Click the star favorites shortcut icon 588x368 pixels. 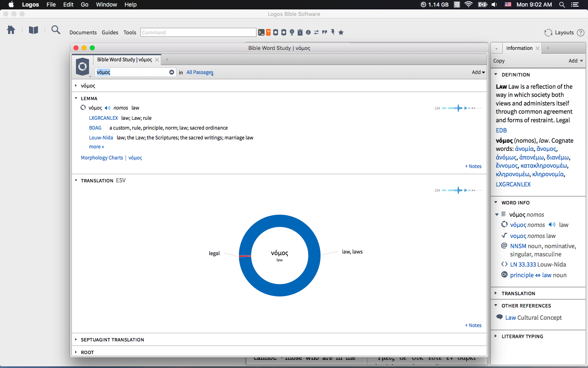click(x=341, y=32)
